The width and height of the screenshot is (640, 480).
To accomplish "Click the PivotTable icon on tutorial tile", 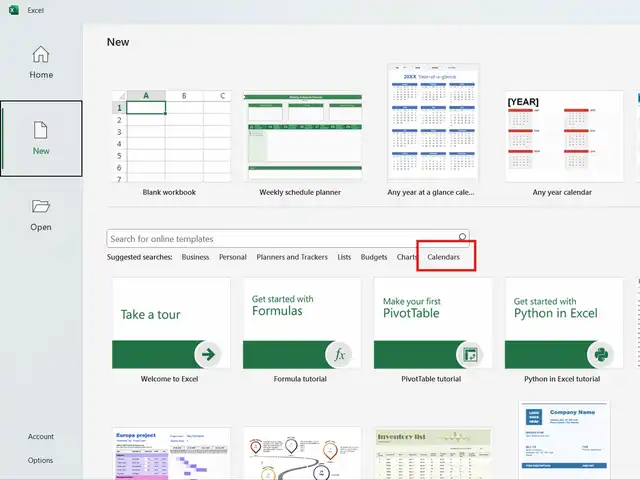I will click(470, 353).
